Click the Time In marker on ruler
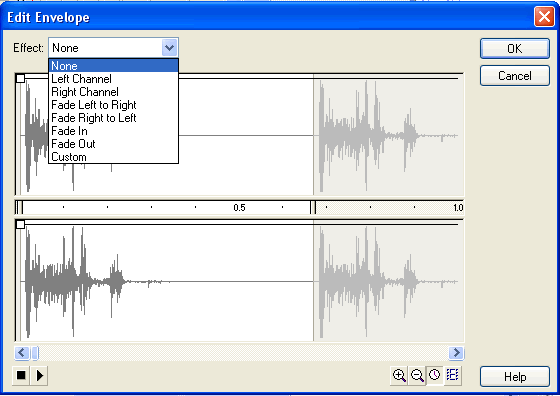This screenshot has width=560, height=396. [x=20, y=207]
